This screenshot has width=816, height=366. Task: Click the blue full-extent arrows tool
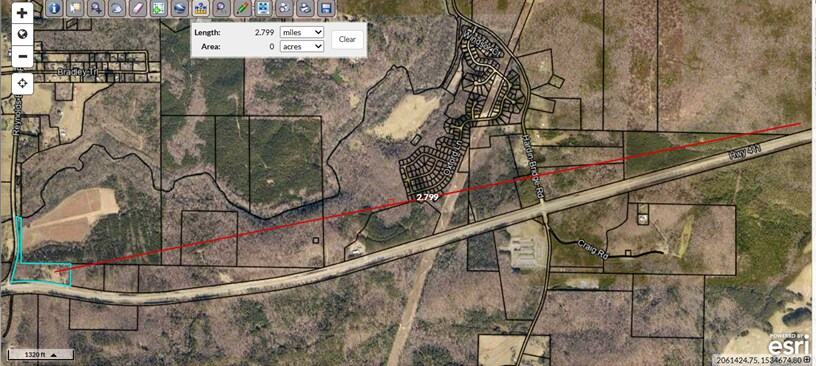pos(263,7)
